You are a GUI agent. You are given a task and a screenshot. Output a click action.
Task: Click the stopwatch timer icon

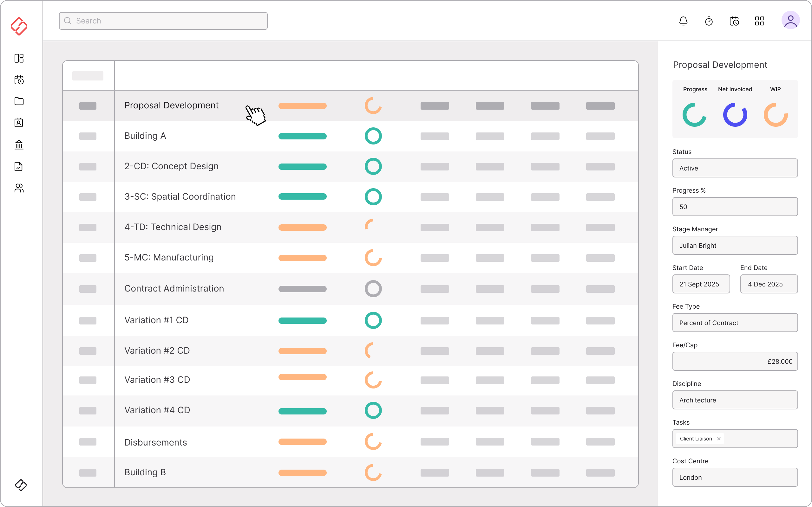[709, 21]
